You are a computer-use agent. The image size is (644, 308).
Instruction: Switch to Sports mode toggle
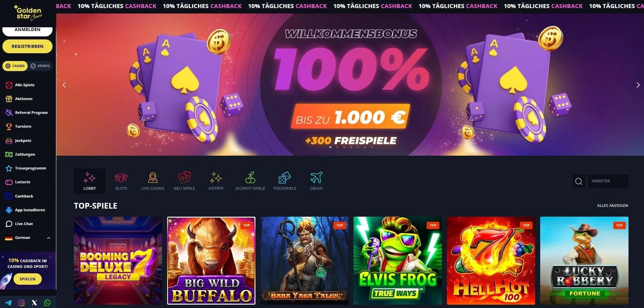point(40,66)
